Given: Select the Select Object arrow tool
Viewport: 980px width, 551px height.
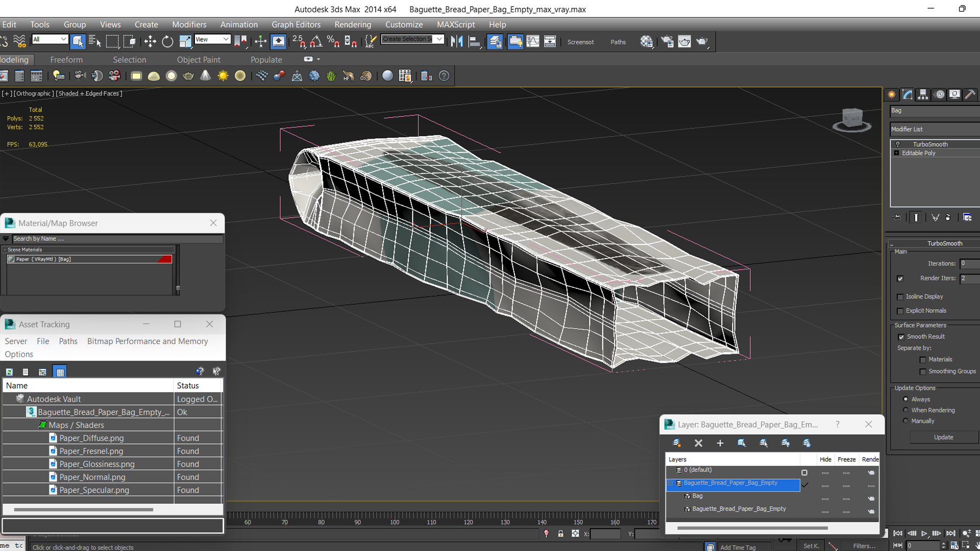Looking at the screenshot, I should click(78, 41).
